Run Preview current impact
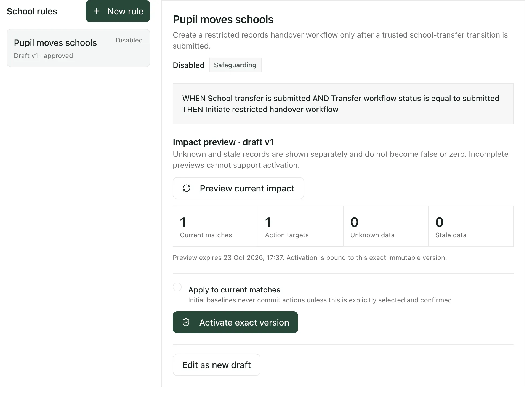The height and width of the screenshot is (394, 532). click(x=238, y=188)
